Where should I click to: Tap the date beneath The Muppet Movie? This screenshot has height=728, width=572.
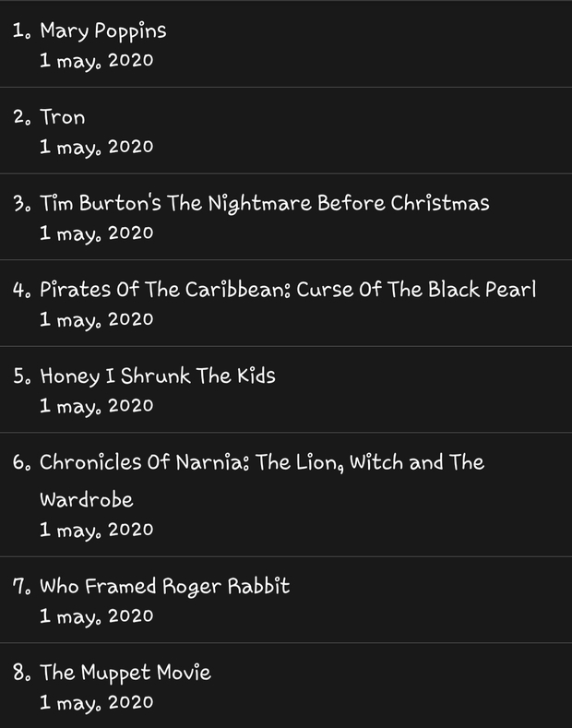pos(97,703)
